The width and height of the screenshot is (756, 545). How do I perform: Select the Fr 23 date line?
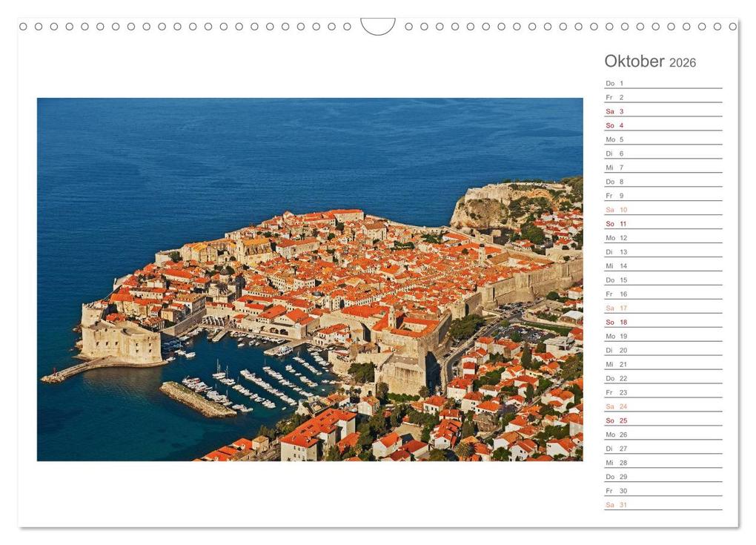pyautogui.click(x=663, y=392)
